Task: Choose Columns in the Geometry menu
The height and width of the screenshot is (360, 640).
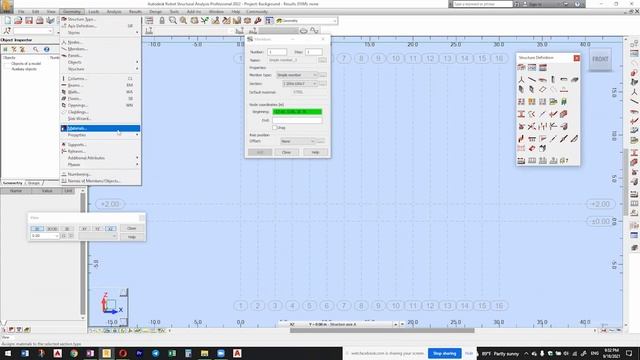Action: point(100,78)
